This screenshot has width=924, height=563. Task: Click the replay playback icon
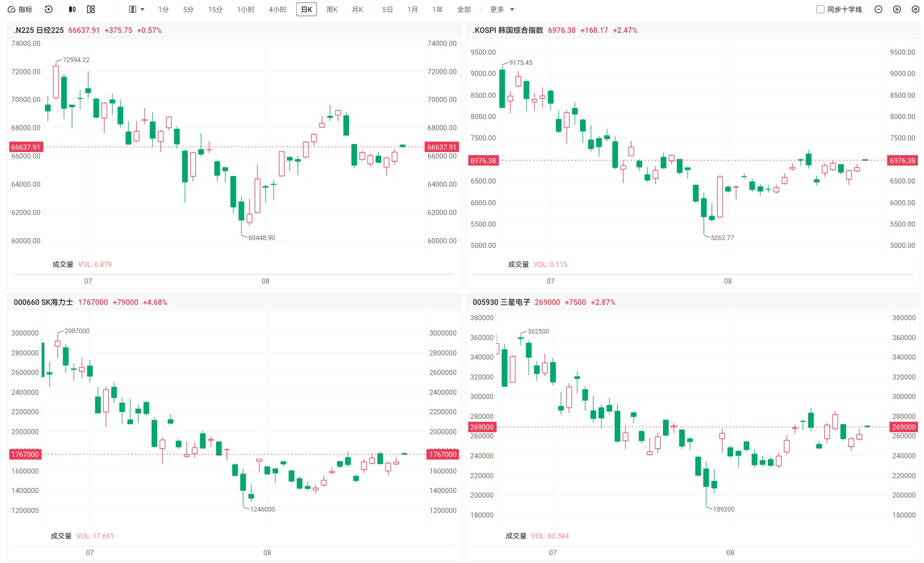[49, 9]
